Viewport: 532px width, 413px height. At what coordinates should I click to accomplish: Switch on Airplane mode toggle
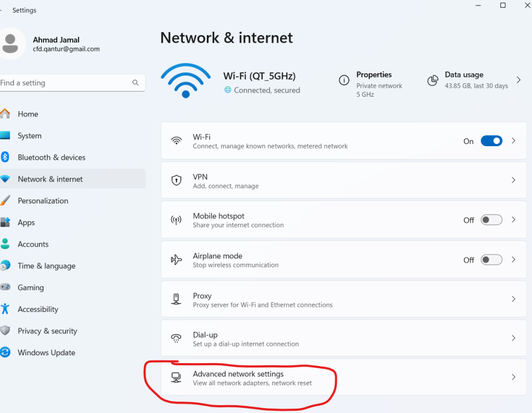(x=491, y=260)
